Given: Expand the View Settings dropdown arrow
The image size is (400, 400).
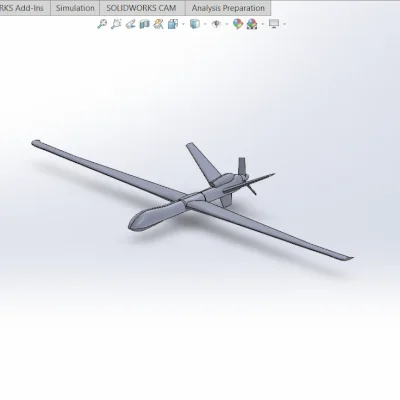Looking at the screenshot, I should (x=284, y=24).
